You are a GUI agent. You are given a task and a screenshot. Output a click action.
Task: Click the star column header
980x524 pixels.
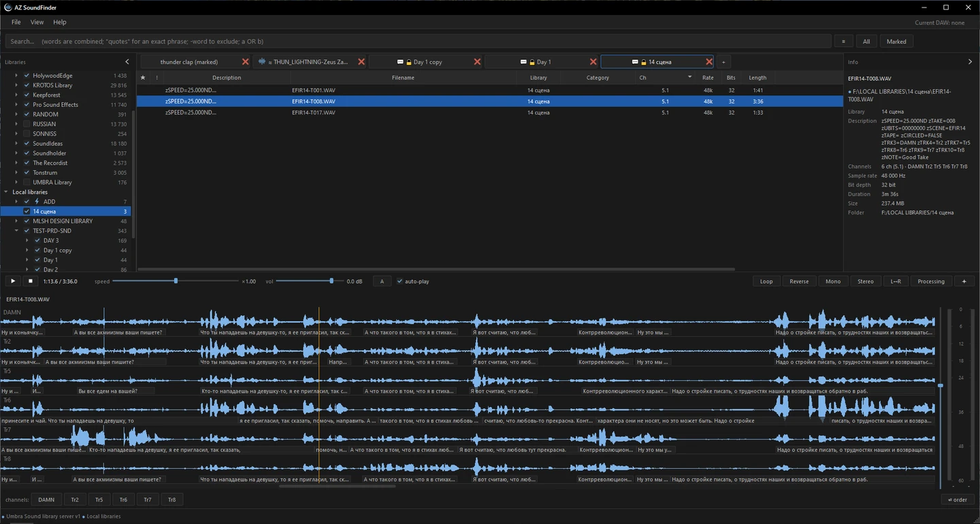click(143, 78)
